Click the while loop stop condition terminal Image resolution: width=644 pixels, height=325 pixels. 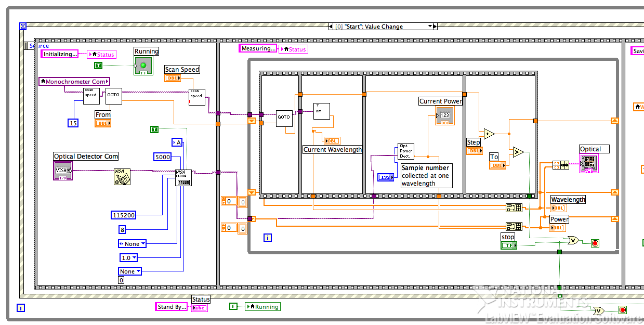595,243
